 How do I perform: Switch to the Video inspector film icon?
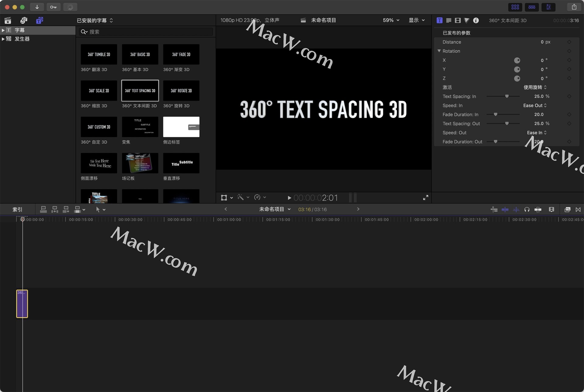point(458,20)
